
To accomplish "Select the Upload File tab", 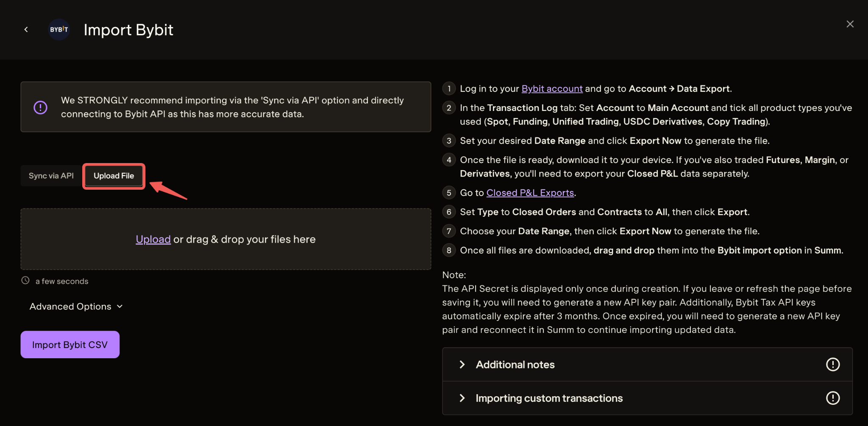I will click(114, 176).
